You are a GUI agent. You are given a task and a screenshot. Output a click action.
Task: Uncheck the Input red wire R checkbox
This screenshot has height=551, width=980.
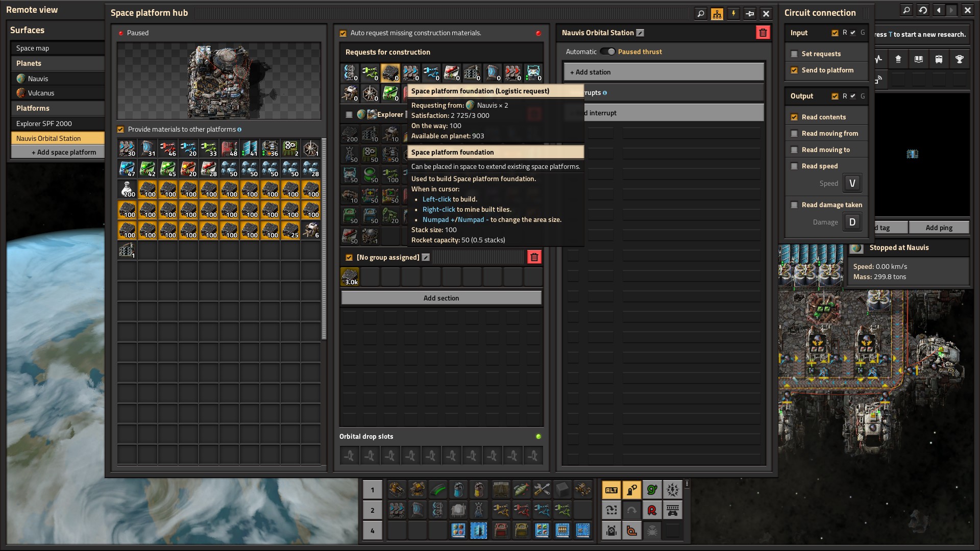(x=835, y=33)
